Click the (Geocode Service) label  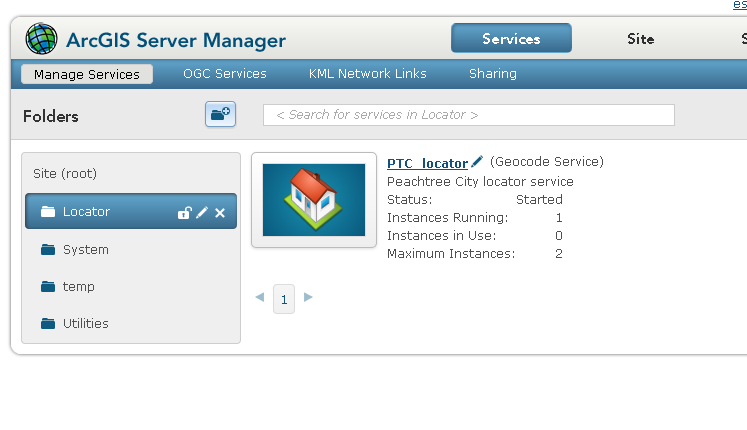(x=547, y=162)
